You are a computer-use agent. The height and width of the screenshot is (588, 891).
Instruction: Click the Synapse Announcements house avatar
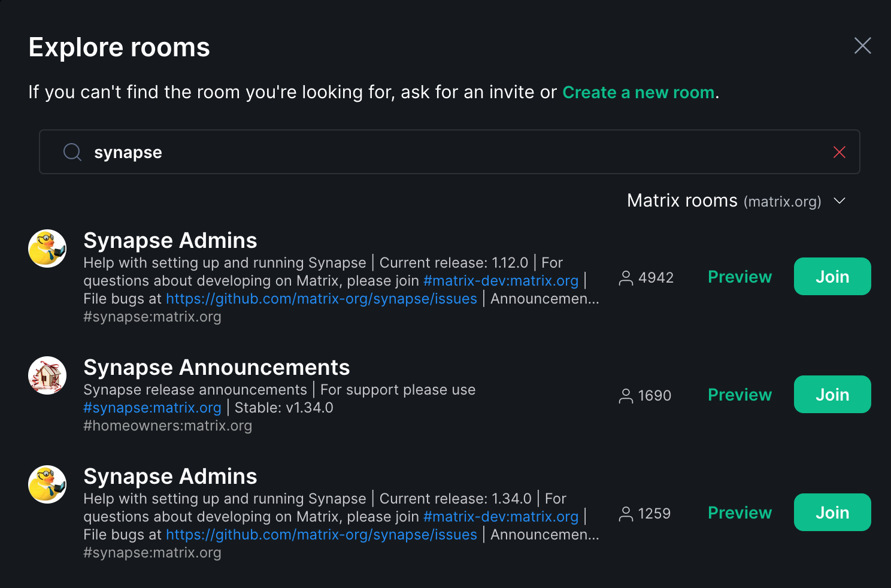[47, 375]
